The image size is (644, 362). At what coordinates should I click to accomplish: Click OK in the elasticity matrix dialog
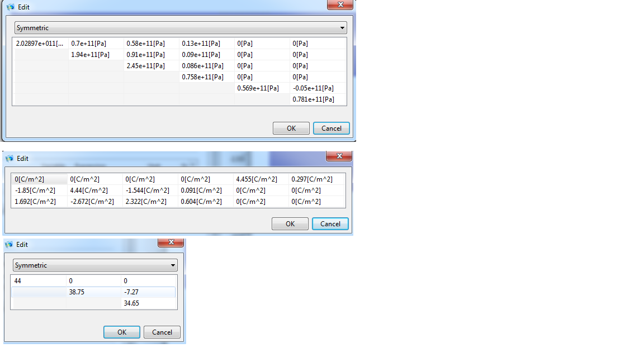[x=291, y=128]
